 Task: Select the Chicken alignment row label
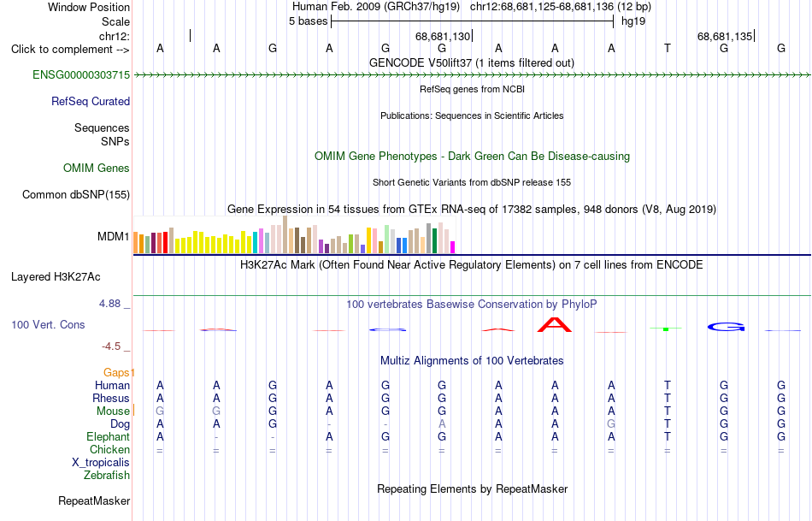109,449
